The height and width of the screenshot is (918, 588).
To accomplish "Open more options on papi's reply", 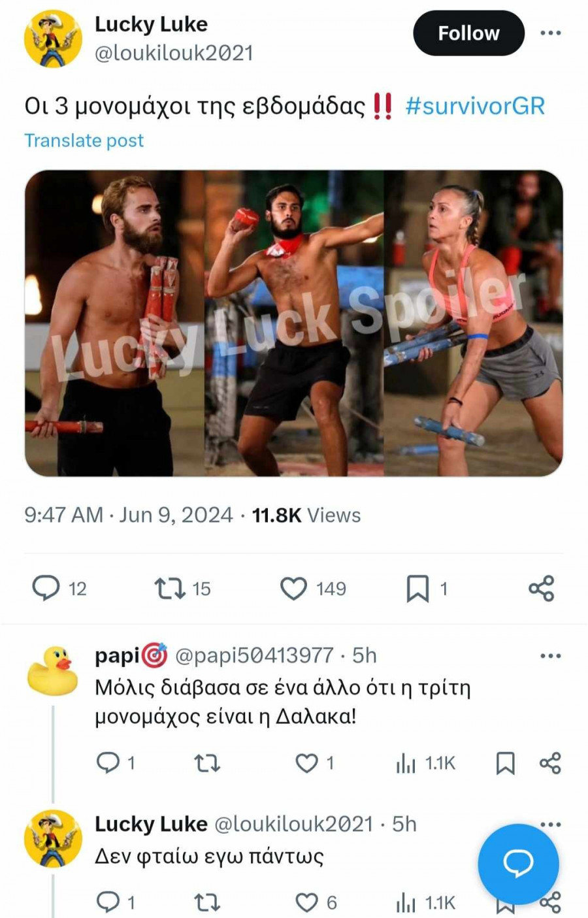I will click(550, 656).
